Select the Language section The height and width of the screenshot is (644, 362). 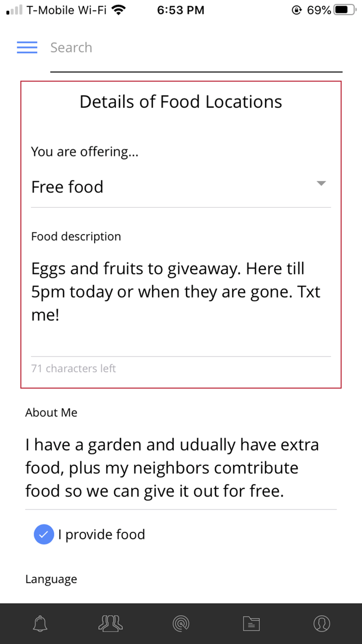coord(51,579)
